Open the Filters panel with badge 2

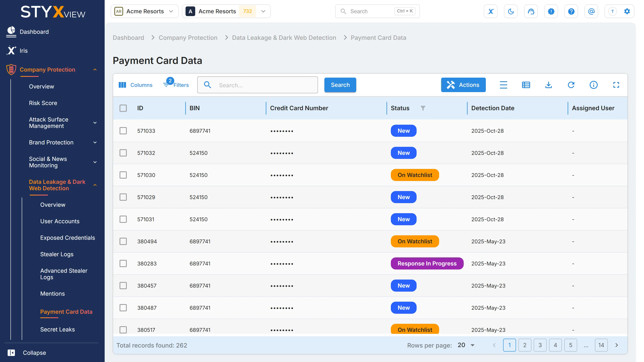[176, 84]
